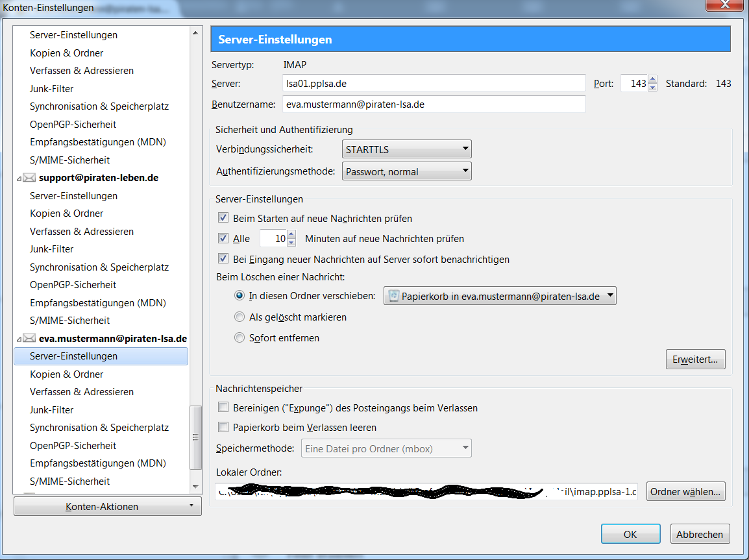The width and height of the screenshot is (749, 560).
Task: Uncheck the 'Alle 10 Minuten' checkbox
Action: point(223,239)
